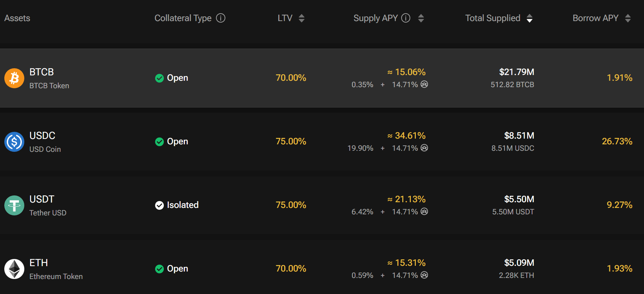Click green Open checkmark for ETH
Image resolution: width=644 pixels, height=294 pixels.
(159, 269)
